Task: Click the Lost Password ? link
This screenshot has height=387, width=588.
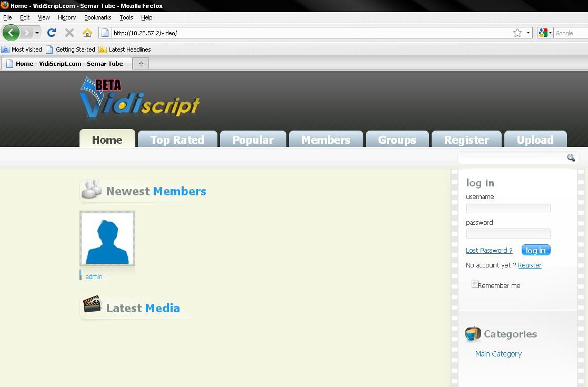Action: point(489,251)
